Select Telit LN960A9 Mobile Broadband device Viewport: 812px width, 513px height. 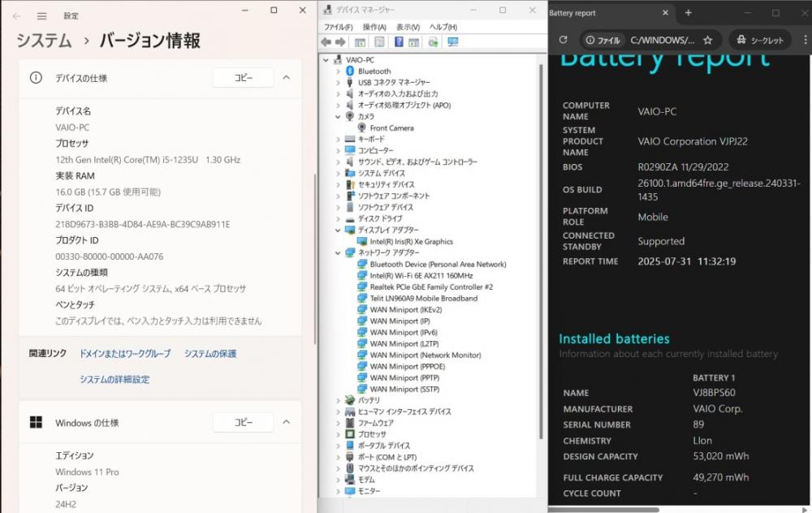tap(424, 299)
